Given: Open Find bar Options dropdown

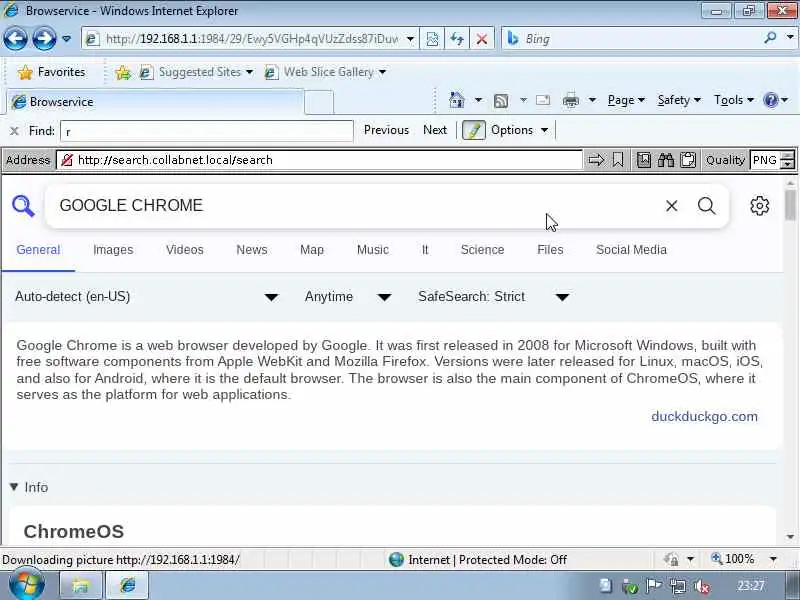Looking at the screenshot, I should 519,130.
